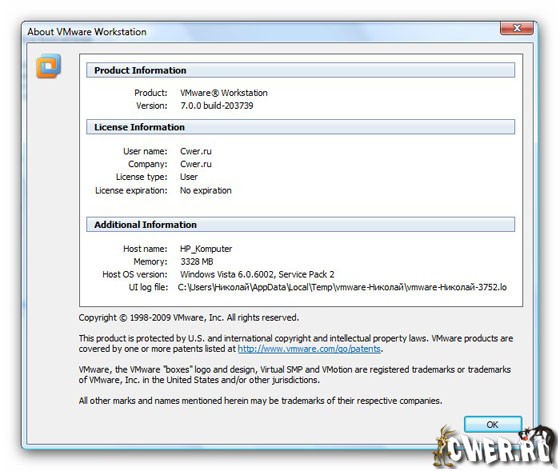Click the CWER.RU watermark logo

coord(496,447)
